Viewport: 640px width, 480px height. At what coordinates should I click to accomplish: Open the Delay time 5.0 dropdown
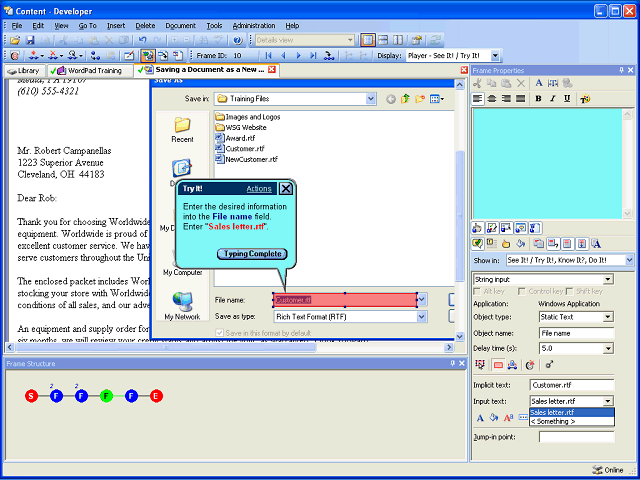tap(608, 349)
